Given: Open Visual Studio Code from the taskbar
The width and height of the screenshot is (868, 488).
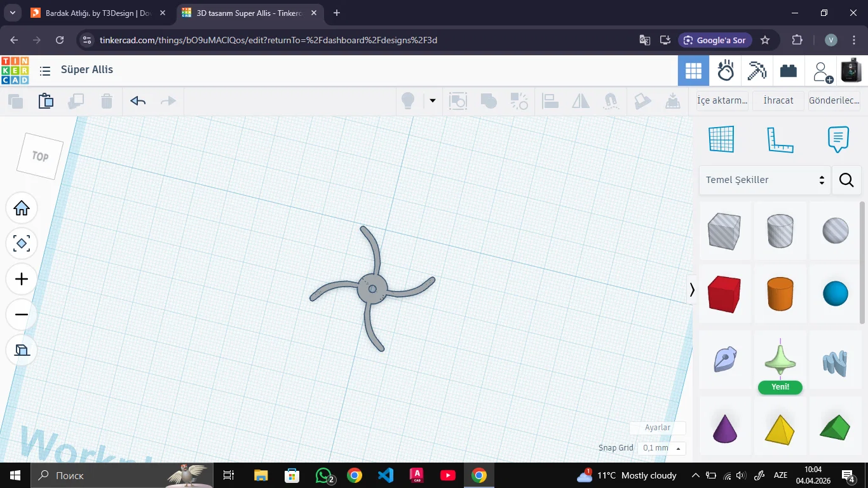Looking at the screenshot, I should (386, 475).
